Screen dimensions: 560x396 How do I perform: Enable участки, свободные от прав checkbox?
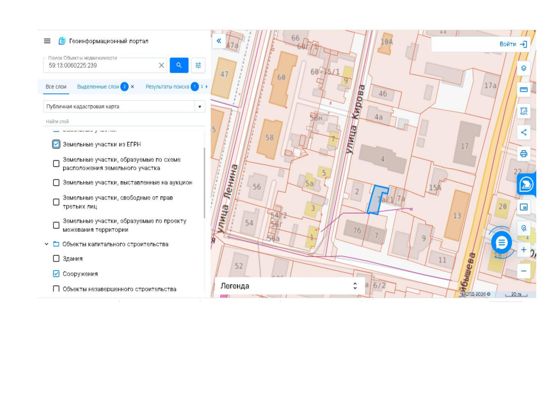56,202
